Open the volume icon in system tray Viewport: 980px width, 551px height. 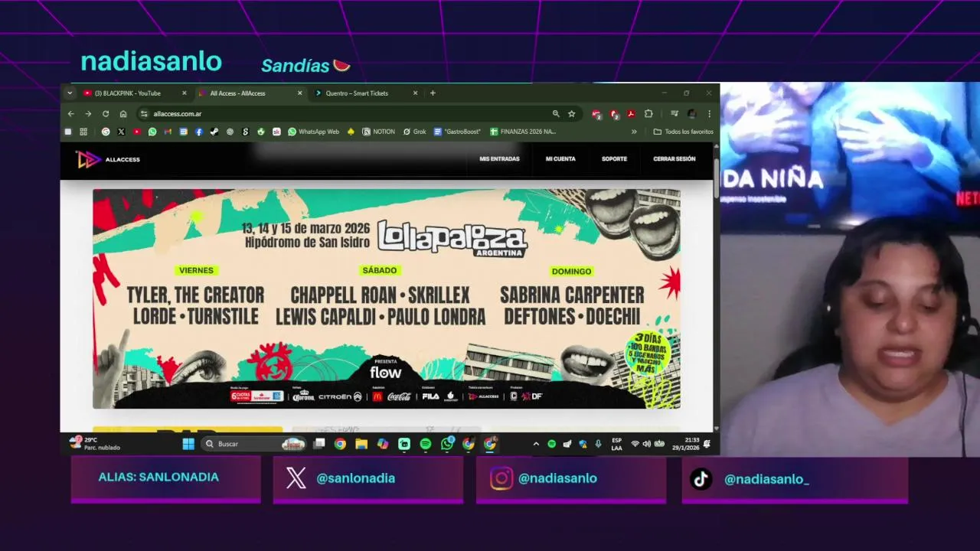pyautogui.click(x=647, y=444)
